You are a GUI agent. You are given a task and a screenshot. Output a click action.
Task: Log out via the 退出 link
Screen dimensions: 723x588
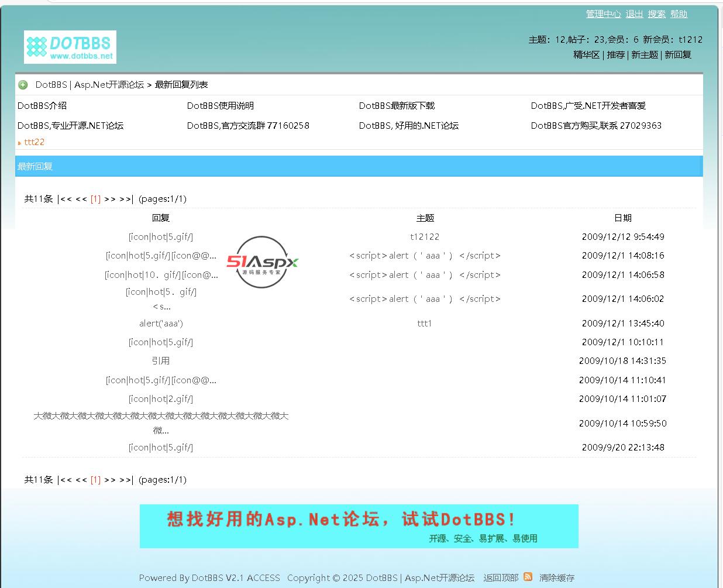pyautogui.click(x=634, y=14)
